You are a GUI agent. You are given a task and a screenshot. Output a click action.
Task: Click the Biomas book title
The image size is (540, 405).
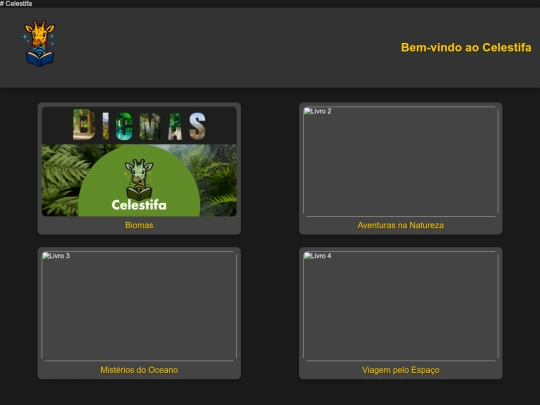[x=139, y=225]
